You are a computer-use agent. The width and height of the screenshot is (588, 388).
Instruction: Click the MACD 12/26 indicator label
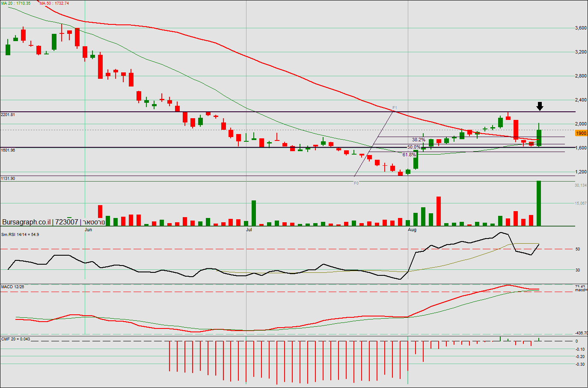(12, 287)
